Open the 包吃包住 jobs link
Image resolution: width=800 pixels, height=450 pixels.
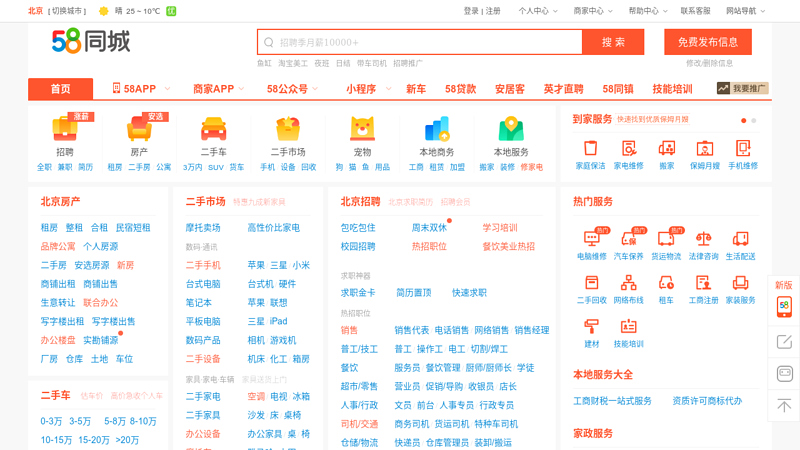coord(358,228)
